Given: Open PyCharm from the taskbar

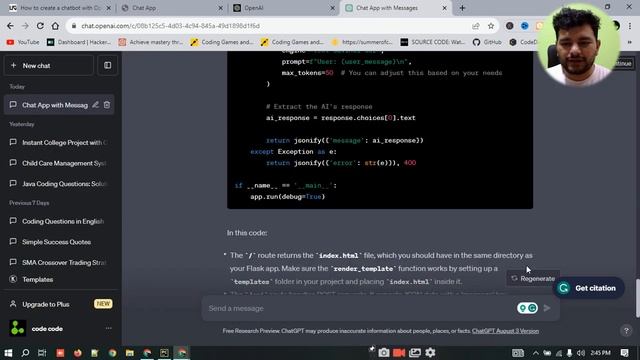Looking at the screenshot, I should (164, 353).
